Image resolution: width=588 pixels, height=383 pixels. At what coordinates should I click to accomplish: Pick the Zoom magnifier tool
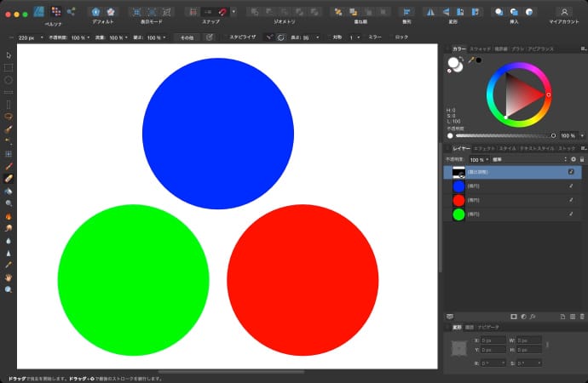9,289
